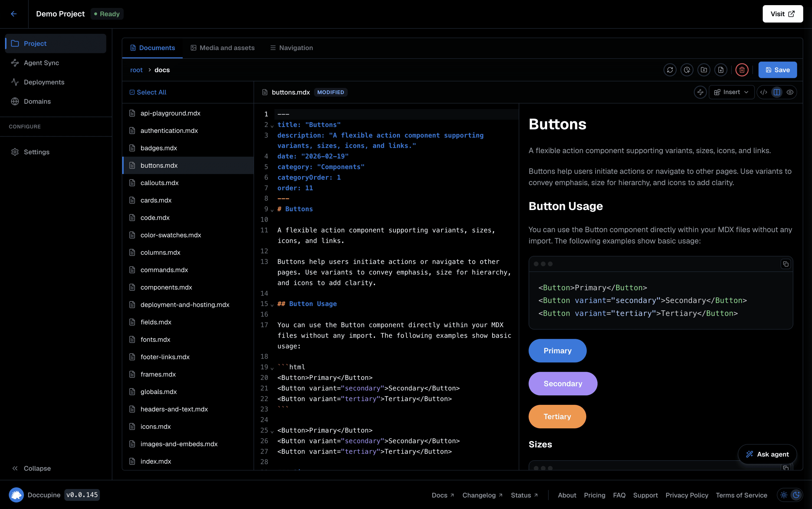This screenshot has width=812, height=509.
Task: Fold the html code fence at line 19
Action: pyautogui.click(x=272, y=368)
